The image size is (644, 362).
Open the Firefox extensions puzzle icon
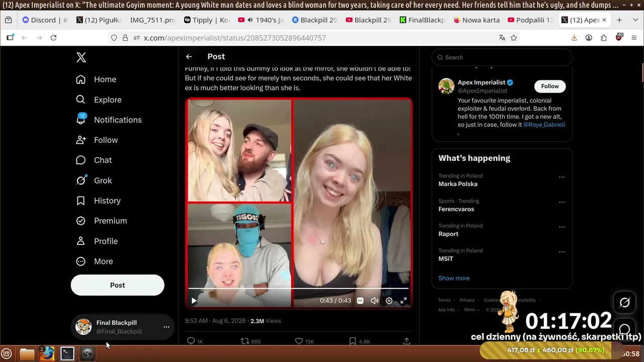pos(604,38)
